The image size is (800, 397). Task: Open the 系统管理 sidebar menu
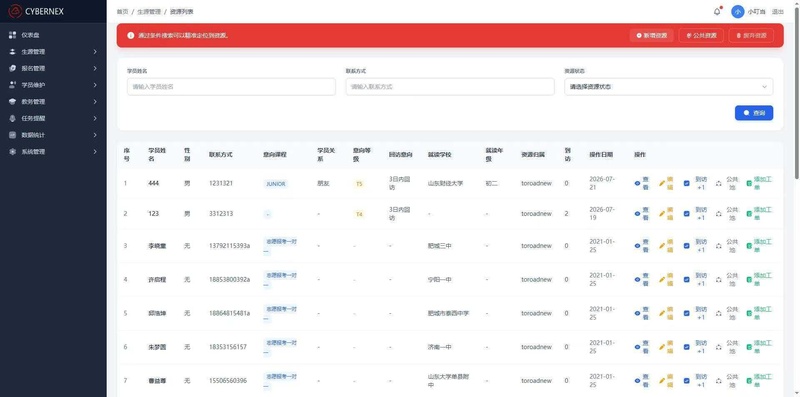tap(53, 152)
